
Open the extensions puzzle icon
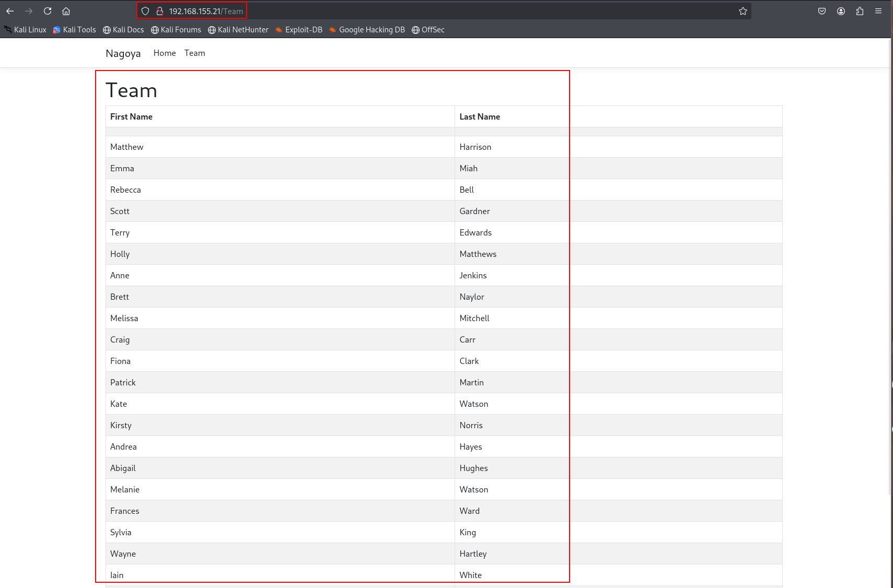click(x=860, y=11)
